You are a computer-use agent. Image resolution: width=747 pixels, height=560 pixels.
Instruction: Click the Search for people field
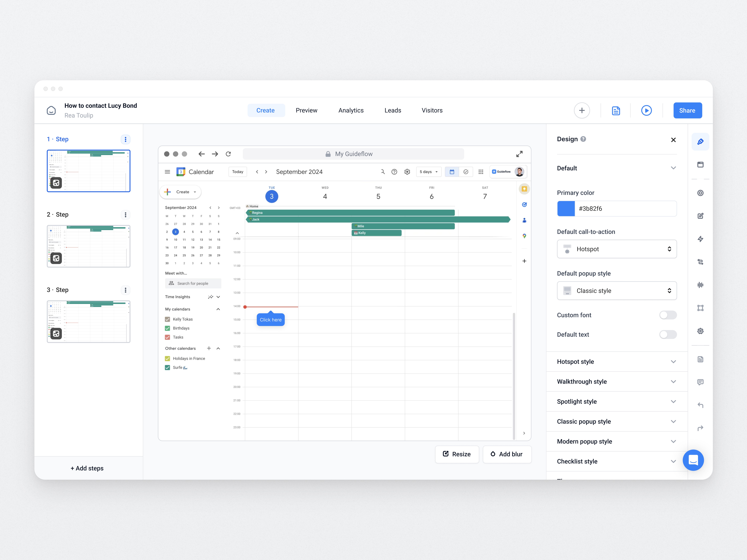pyautogui.click(x=193, y=284)
